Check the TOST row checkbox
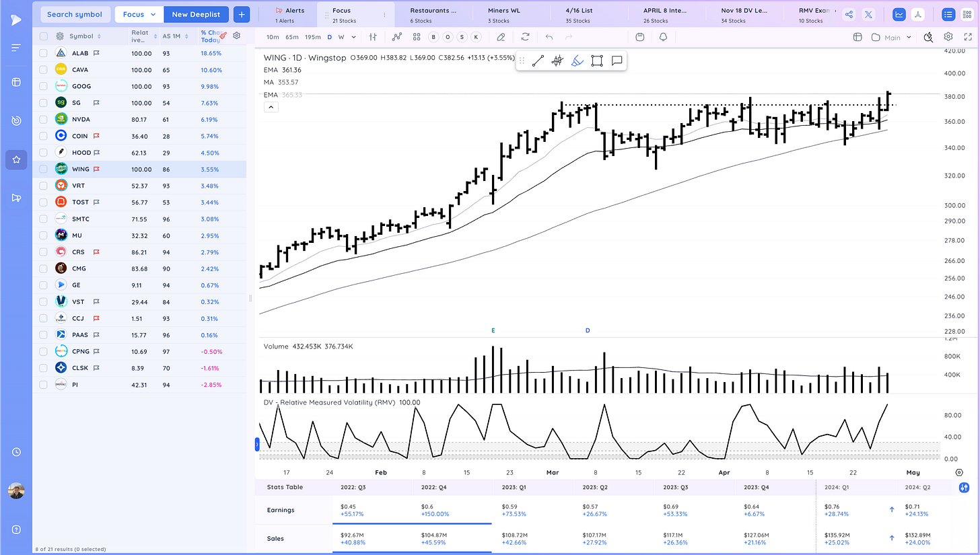The image size is (980, 555). [x=44, y=202]
